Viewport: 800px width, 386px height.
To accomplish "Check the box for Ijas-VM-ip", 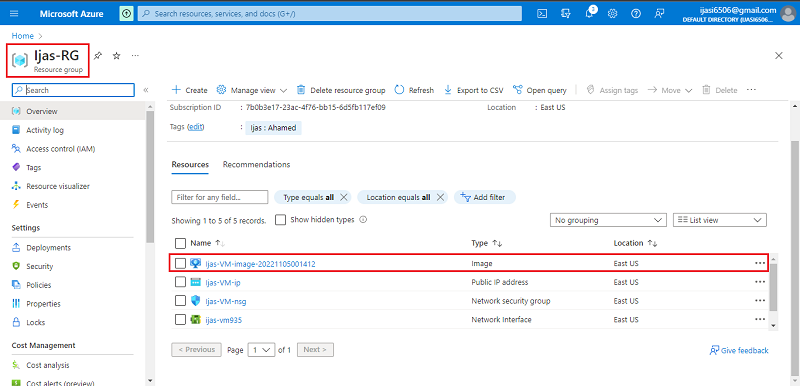I will (x=180, y=282).
